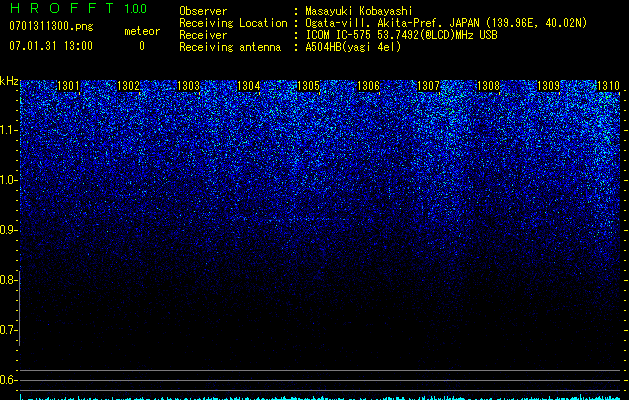629x400 pixels.
Task: Select the filename 0701311300.png
Action: (x=51, y=26)
